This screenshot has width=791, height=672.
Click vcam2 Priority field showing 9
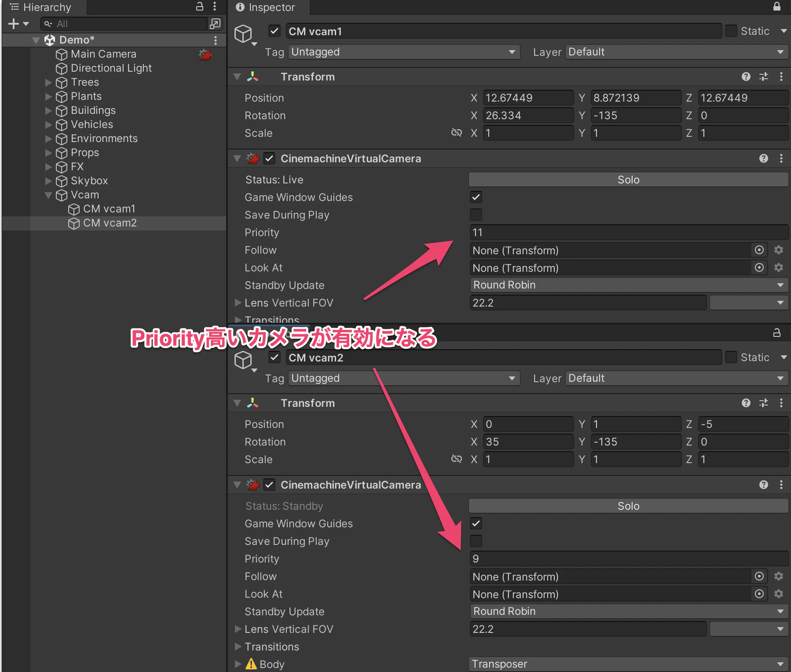(x=629, y=559)
